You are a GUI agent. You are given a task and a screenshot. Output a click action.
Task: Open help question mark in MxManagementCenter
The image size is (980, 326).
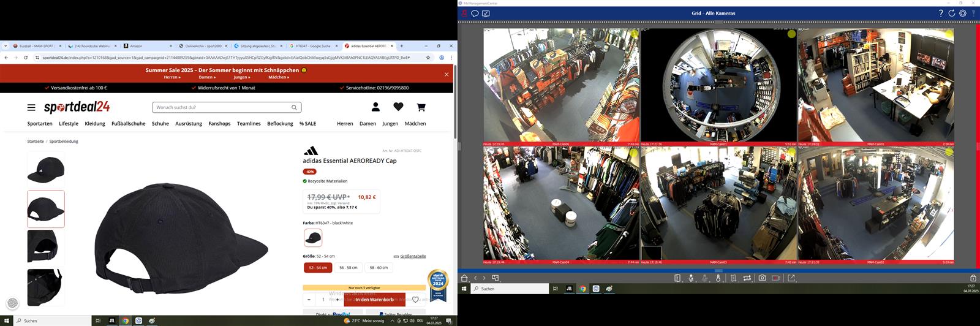tap(941, 13)
